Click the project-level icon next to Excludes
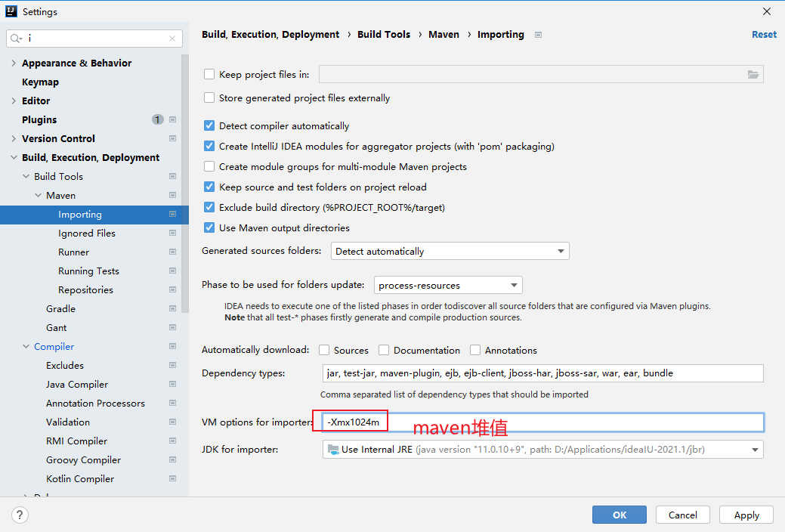The image size is (785, 532). point(173,365)
